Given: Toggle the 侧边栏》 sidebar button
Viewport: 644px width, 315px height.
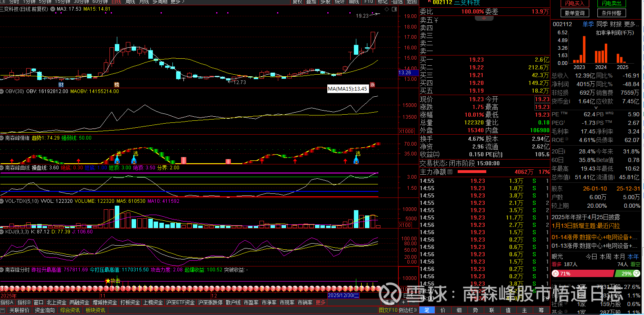Looking at the screenshot, I should pyautogui.click(x=408, y=311).
